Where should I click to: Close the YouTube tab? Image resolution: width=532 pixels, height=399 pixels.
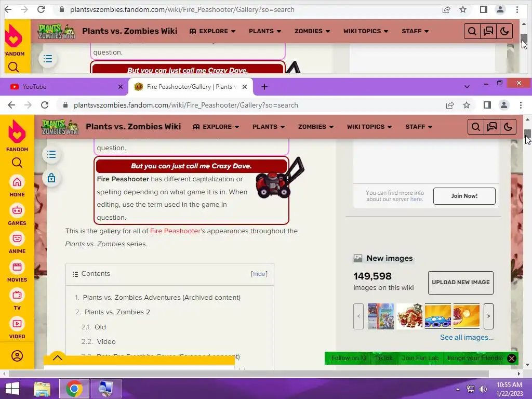click(120, 87)
